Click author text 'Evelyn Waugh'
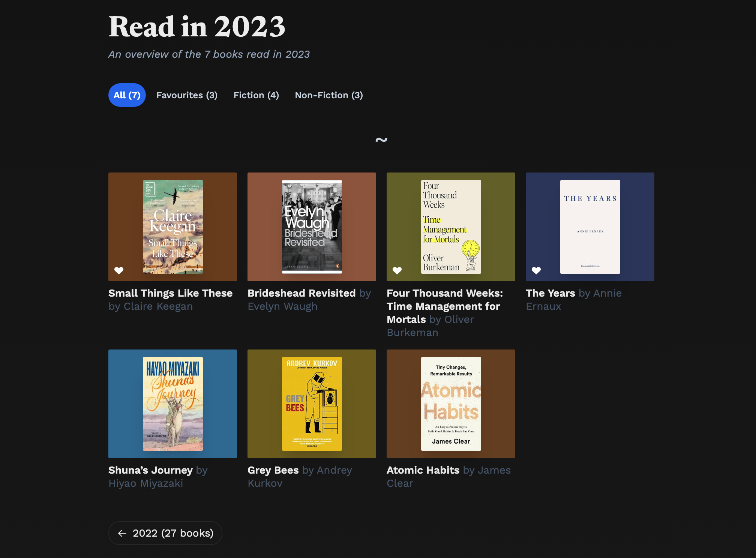 pyautogui.click(x=282, y=306)
